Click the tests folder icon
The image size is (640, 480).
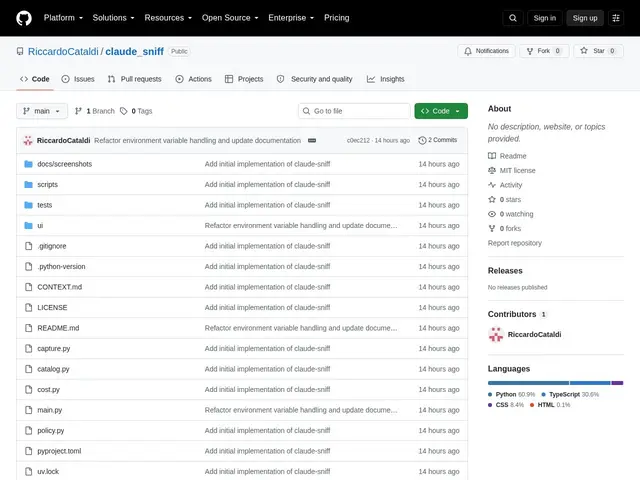coord(28,205)
